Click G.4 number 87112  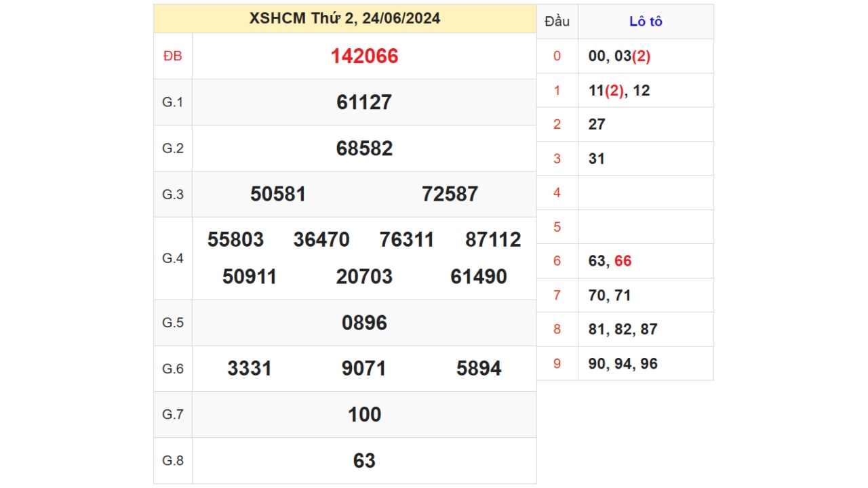tap(493, 240)
